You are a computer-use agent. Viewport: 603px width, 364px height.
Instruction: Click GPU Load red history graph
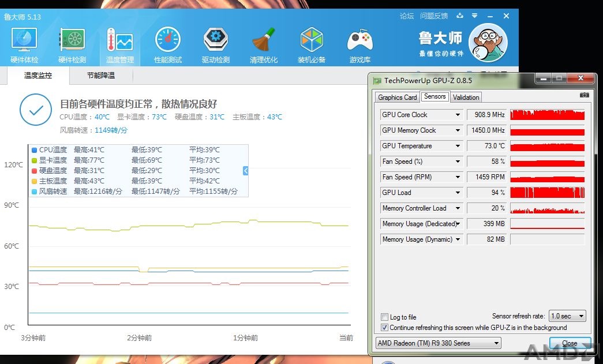click(x=547, y=193)
